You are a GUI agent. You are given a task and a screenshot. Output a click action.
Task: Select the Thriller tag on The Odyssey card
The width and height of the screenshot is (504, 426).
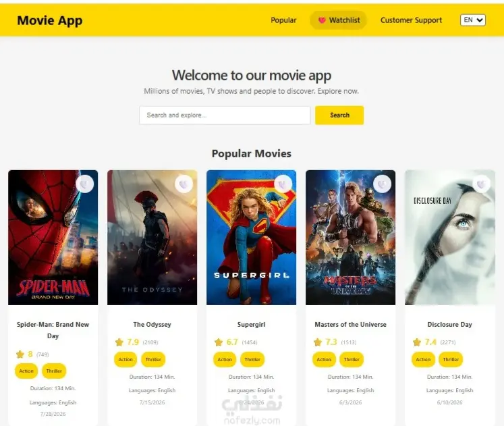click(153, 359)
